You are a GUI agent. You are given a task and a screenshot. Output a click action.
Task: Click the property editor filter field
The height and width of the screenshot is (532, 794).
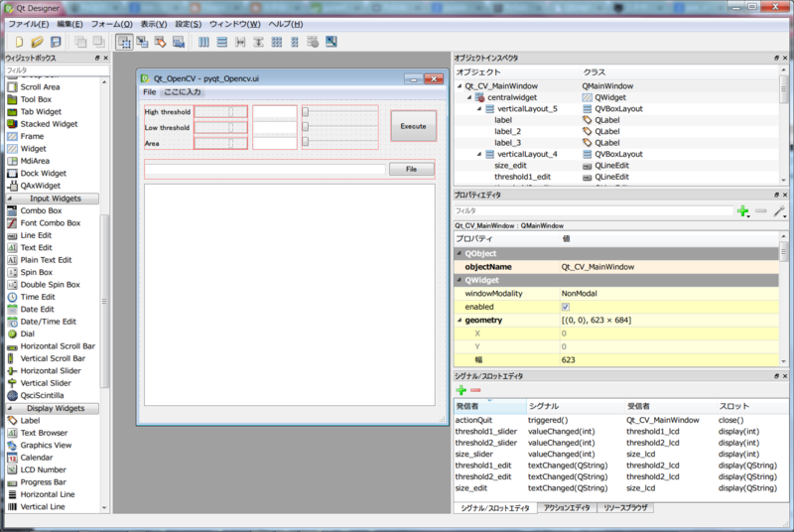pos(593,210)
